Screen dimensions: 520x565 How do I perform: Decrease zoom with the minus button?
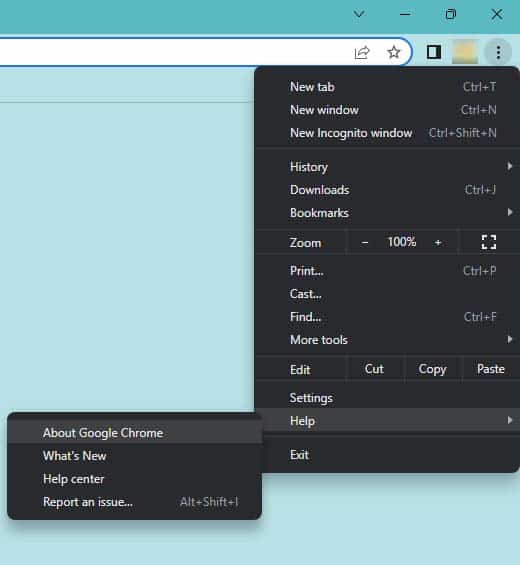365,243
